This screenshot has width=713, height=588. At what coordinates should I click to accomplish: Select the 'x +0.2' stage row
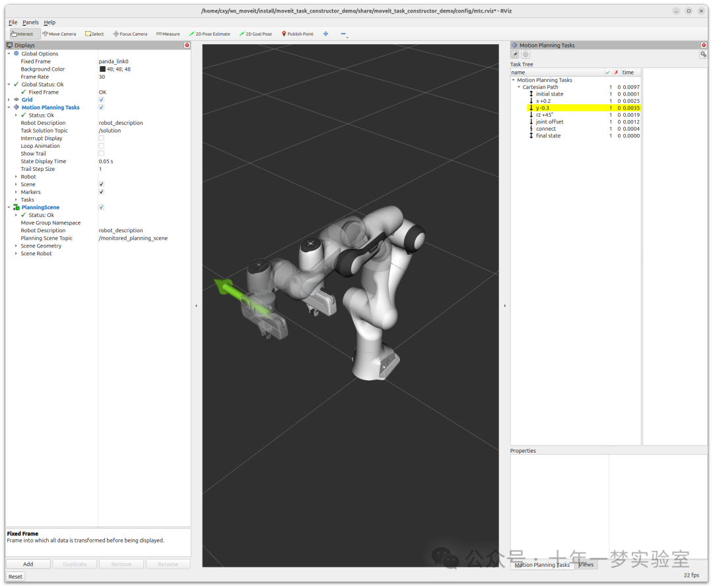pos(584,101)
